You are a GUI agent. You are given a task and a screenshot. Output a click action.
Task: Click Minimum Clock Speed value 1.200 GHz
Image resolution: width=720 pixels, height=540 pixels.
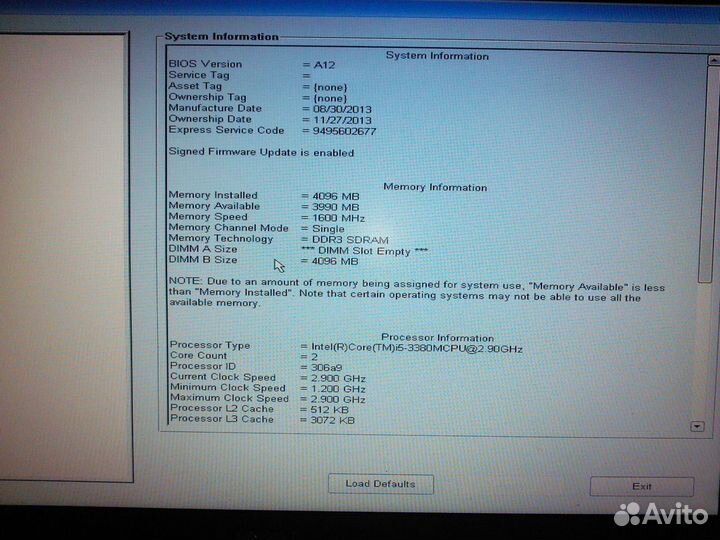(338, 389)
